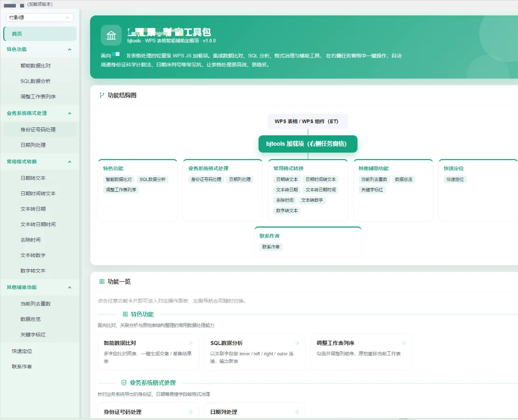The height and width of the screenshot is (420, 518).
Task: Select 首页 in the sidebar
Action: click(x=40, y=34)
